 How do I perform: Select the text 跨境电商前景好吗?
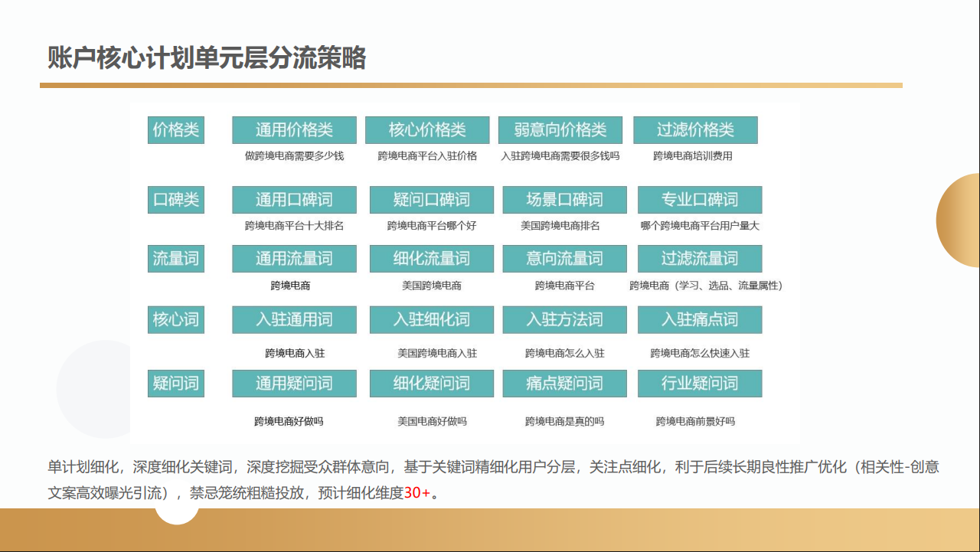click(x=695, y=421)
